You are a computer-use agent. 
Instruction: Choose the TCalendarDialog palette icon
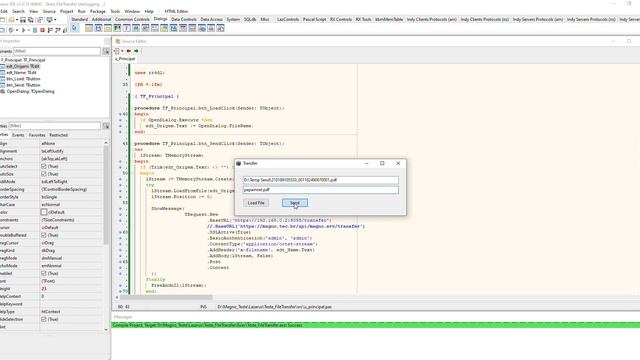click(x=183, y=28)
